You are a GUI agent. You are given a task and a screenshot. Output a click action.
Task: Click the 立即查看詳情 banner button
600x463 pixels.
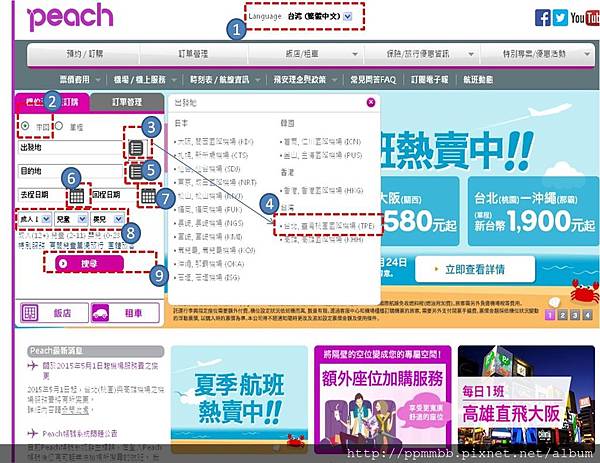point(474,269)
